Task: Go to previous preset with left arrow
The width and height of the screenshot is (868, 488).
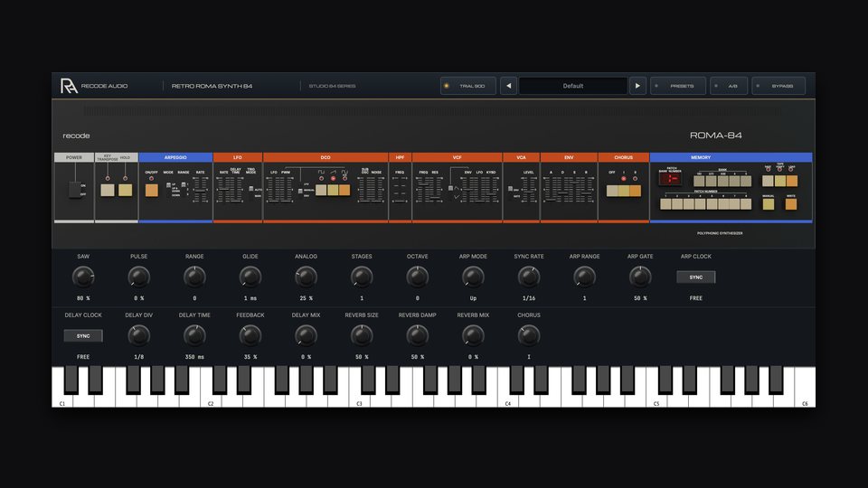Action: tap(509, 86)
